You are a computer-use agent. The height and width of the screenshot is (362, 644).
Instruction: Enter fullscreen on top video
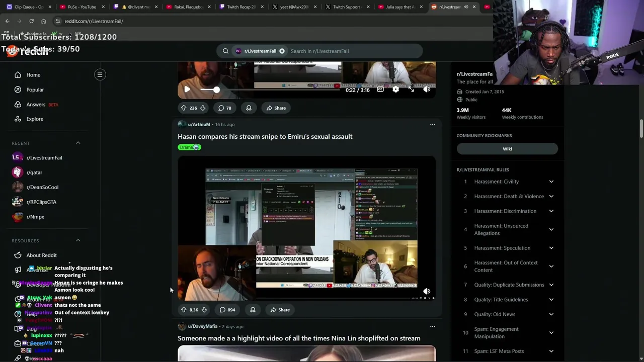pos(412,89)
